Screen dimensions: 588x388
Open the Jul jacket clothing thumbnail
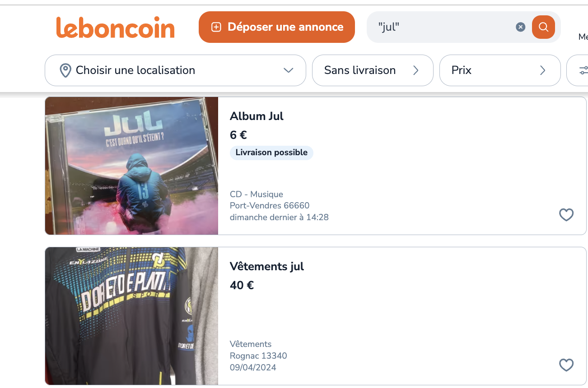point(131,316)
